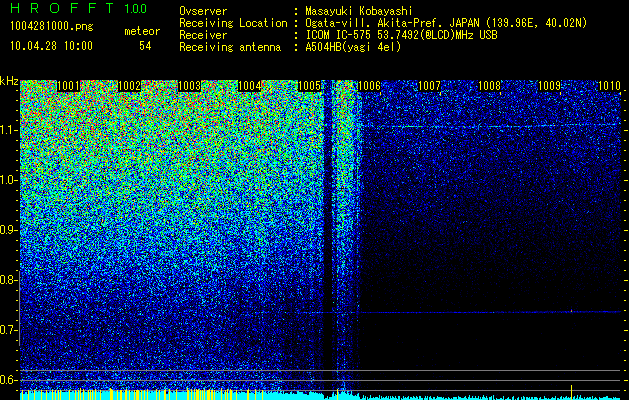Click the kHz axis unit label

point(9,81)
